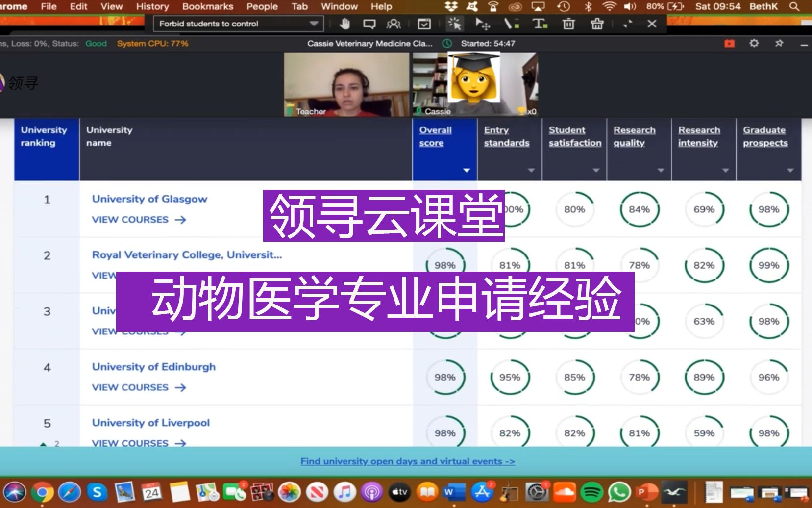
Task: Select the Teacher video thumbnail
Action: [346, 85]
